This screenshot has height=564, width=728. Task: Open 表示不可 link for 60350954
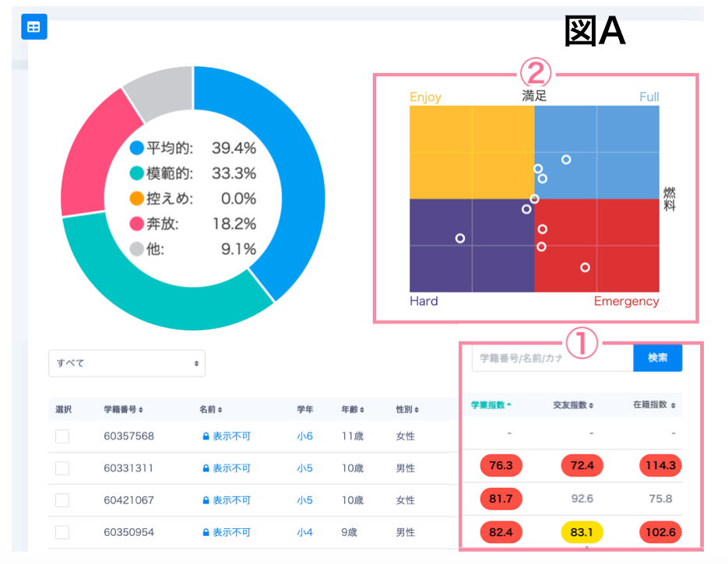tap(231, 532)
